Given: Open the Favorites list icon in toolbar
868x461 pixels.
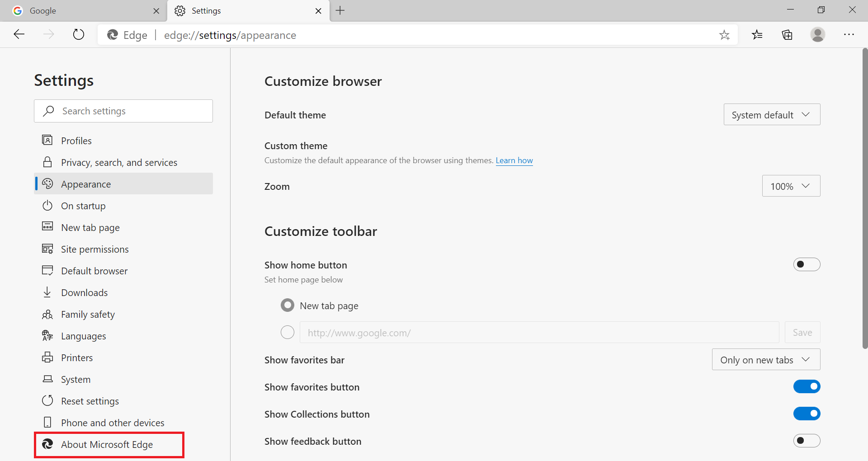Looking at the screenshot, I should 757,35.
